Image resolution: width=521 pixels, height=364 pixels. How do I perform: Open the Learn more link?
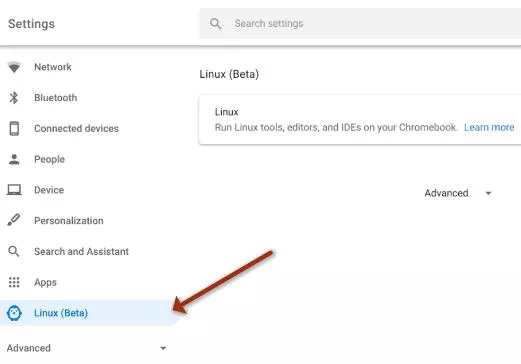coord(489,127)
